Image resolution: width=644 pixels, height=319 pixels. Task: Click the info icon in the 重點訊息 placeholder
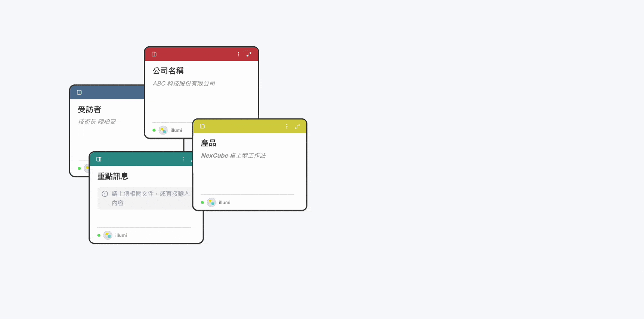(105, 193)
